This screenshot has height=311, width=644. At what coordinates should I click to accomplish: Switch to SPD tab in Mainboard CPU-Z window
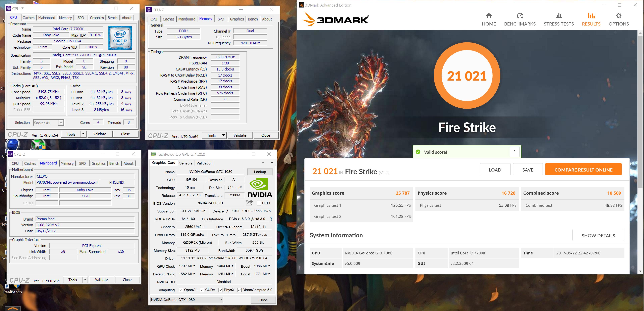82,163
